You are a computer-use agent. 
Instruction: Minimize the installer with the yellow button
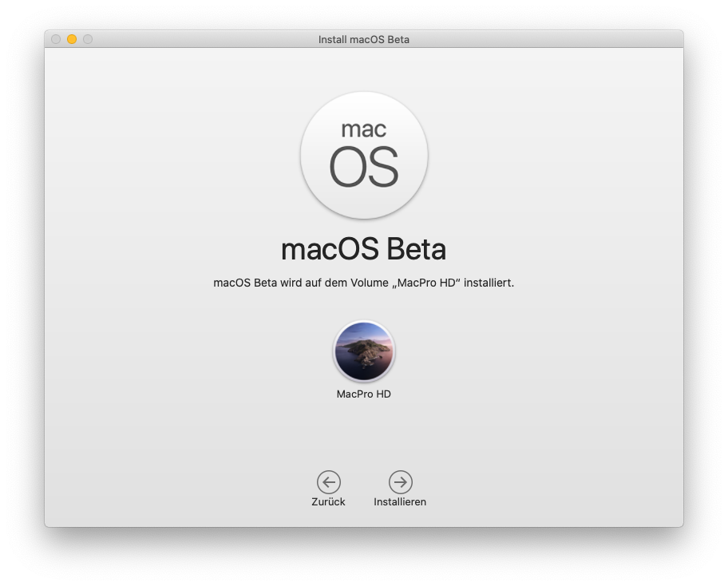click(x=72, y=39)
